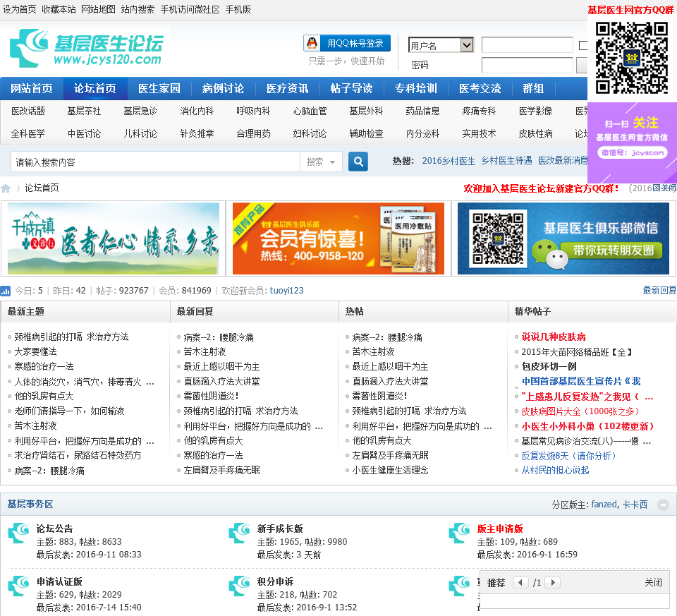Click the forum logo jcys120.com
The width and height of the screenshot is (677, 616).
pos(86,47)
